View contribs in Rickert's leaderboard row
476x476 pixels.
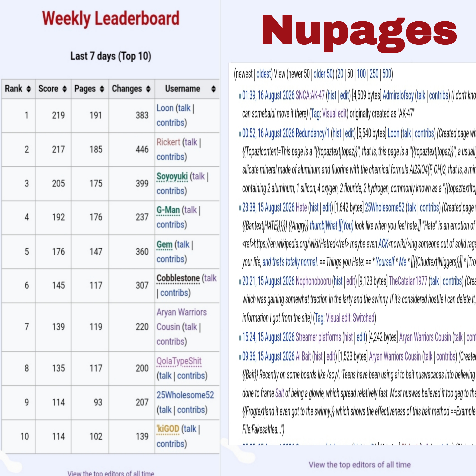point(170,157)
